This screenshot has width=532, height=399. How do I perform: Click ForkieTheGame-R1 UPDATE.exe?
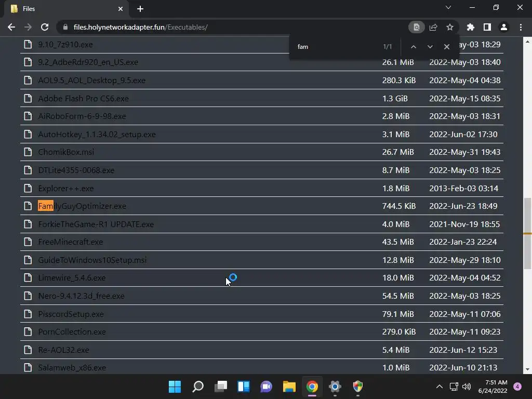click(x=96, y=224)
